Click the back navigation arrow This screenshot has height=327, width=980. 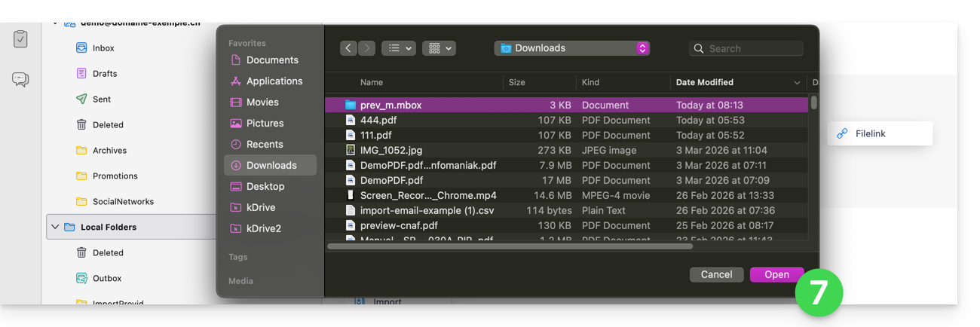point(348,48)
